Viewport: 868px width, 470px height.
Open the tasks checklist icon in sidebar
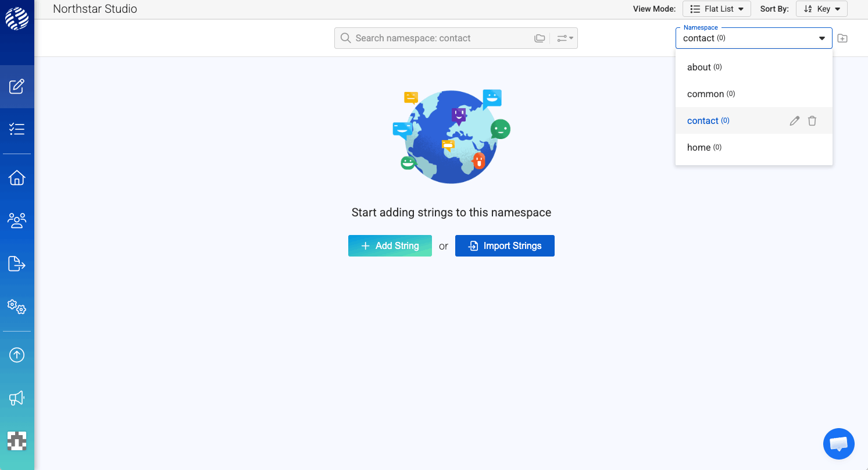coord(17,129)
